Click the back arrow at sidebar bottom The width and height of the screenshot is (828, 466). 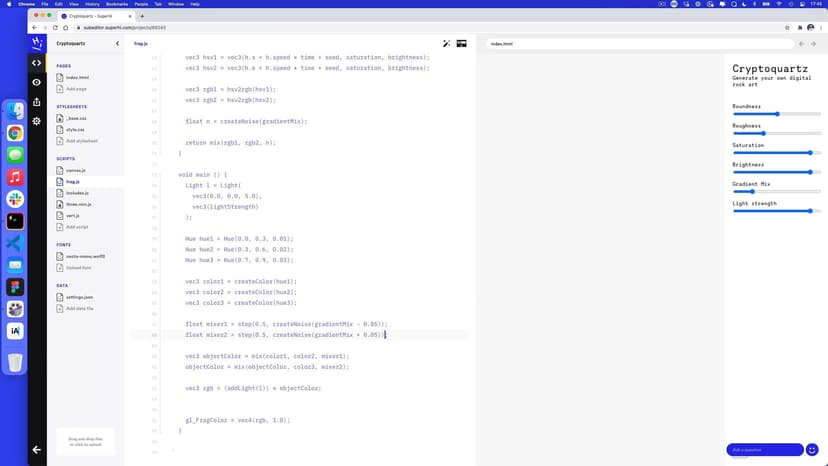click(37, 449)
